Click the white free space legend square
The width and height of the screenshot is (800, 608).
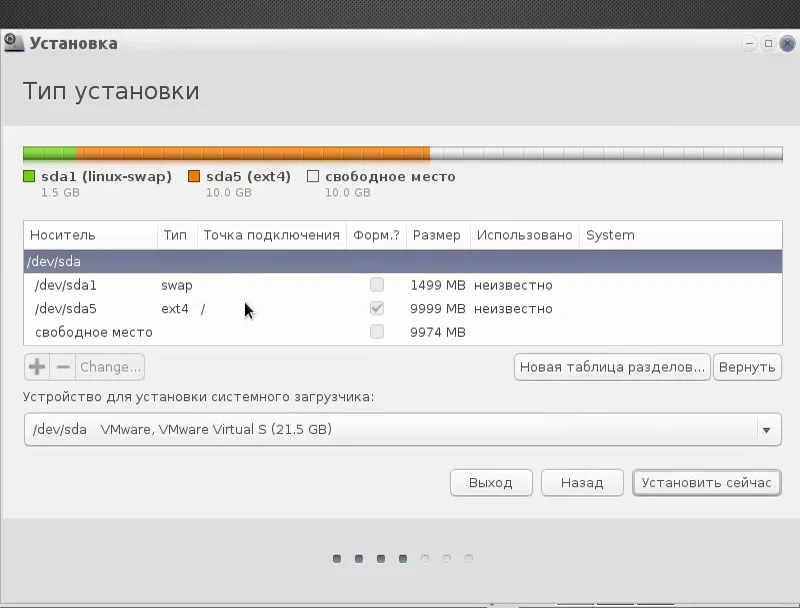click(313, 176)
